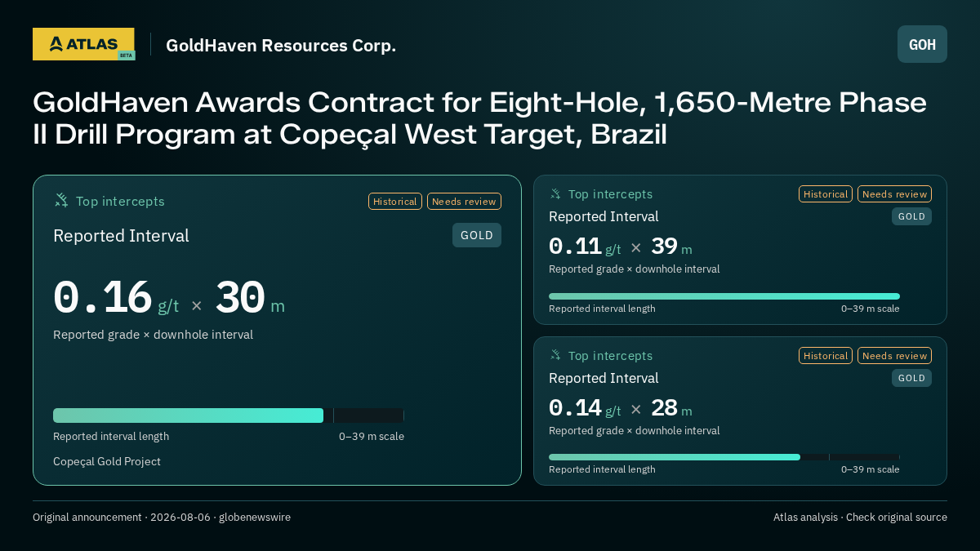Click Reported grade × downhole interval in the 0.14 g/t card
980x551 pixels.
635,430
